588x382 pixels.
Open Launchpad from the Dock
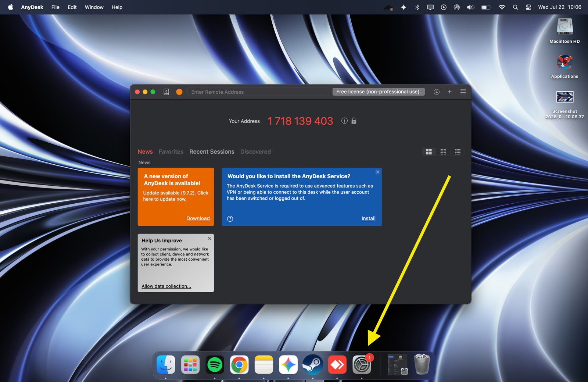pyautogui.click(x=190, y=365)
